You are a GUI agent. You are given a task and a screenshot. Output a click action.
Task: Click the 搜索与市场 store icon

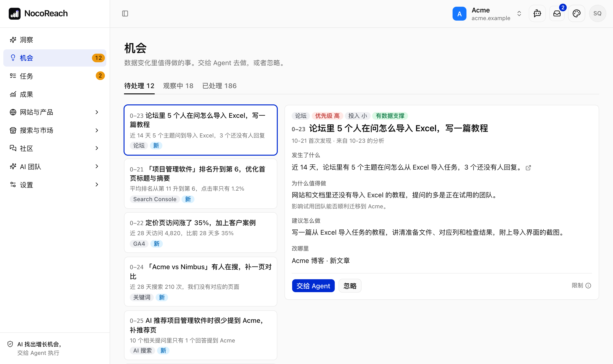(13, 130)
